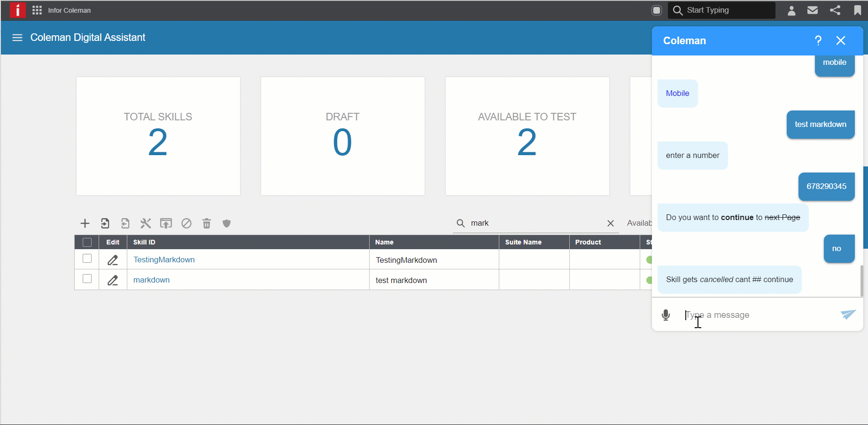868x425 pixels.
Task: Click the '678290345' chat bubble
Action: click(827, 187)
